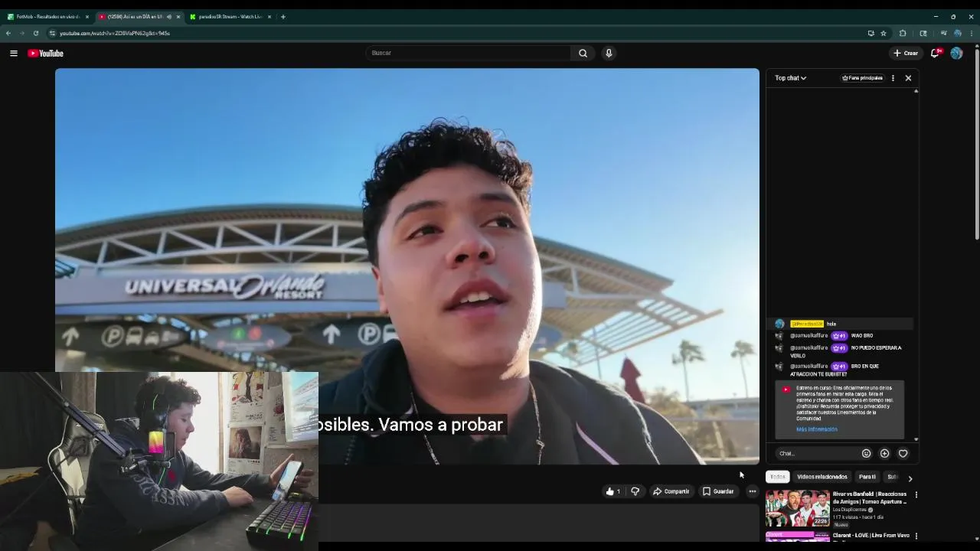Install app icon in the address bar
Viewport: 980px width, 551px height.
pos(871,33)
